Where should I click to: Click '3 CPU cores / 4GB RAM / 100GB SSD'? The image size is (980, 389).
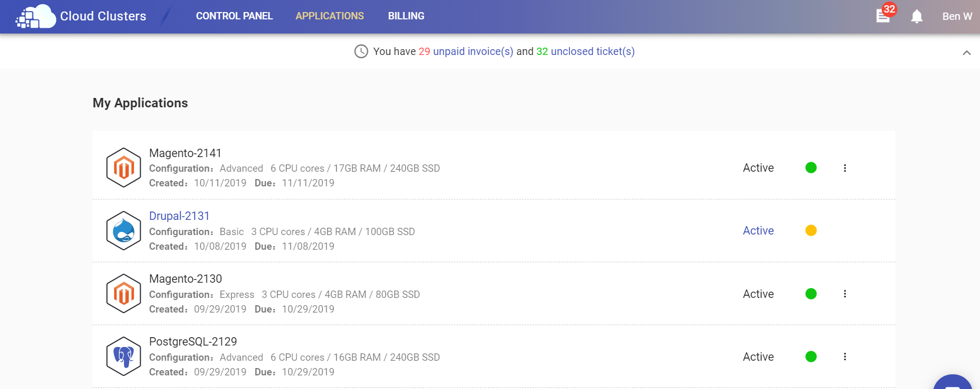coord(333,231)
